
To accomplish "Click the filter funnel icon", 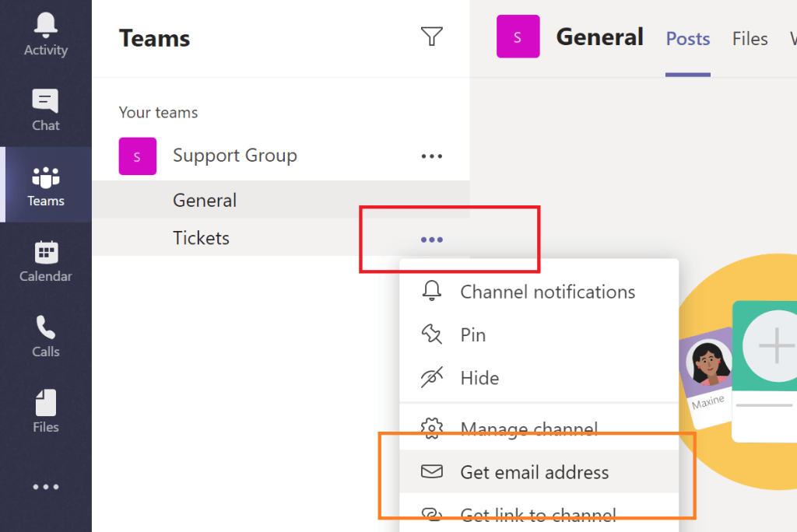I will [431, 37].
